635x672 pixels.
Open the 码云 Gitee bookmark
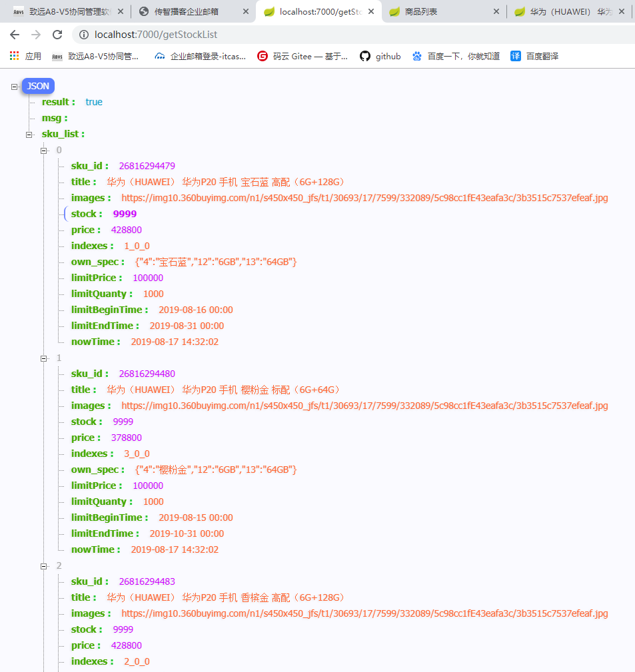click(x=303, y=56)
